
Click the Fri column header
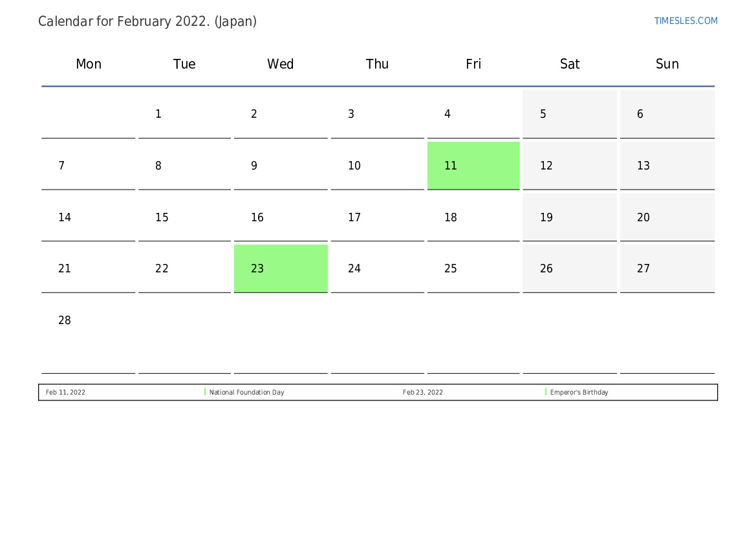click(473, 64)
